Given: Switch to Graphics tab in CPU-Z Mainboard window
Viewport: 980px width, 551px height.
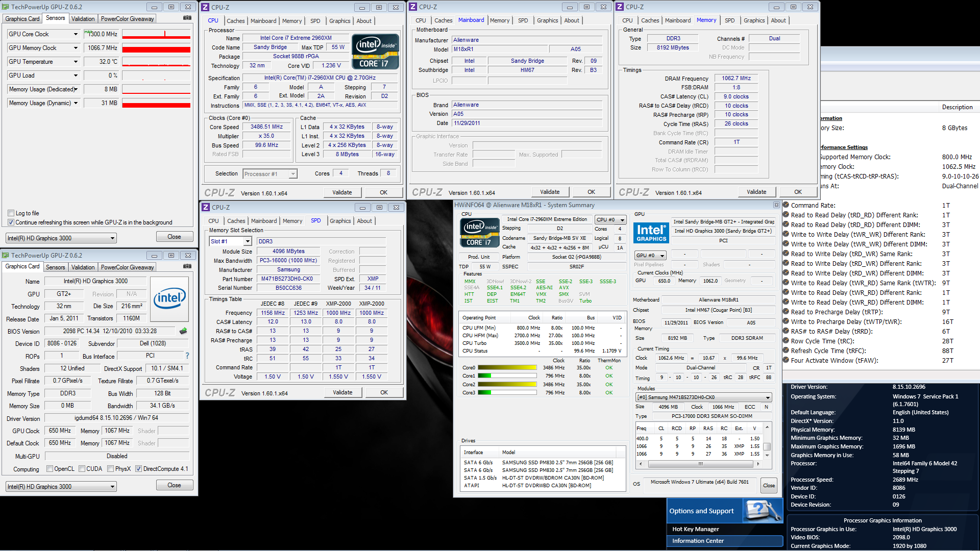Looking at the screenshot, I should [547, 20].
